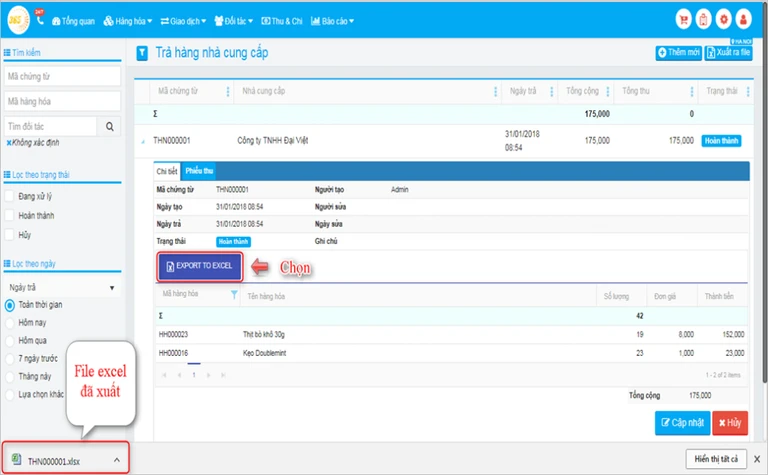Click the Cập nhật button

[x=682, y=423]
